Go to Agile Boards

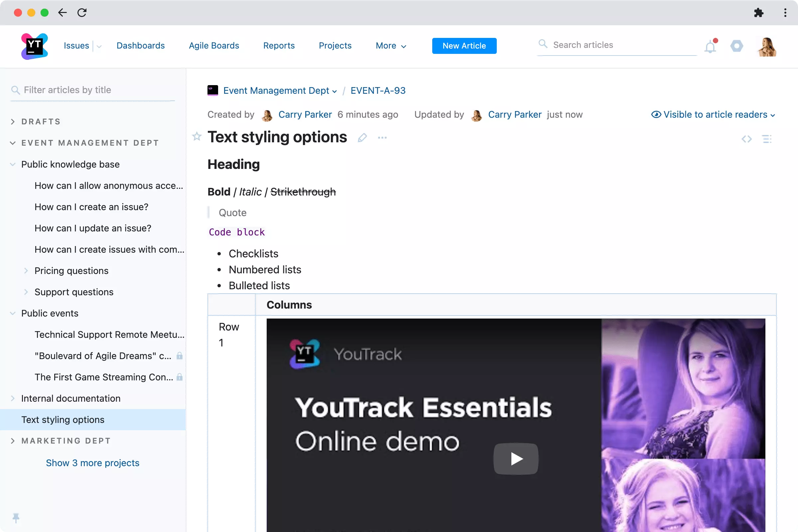point(214,46)
